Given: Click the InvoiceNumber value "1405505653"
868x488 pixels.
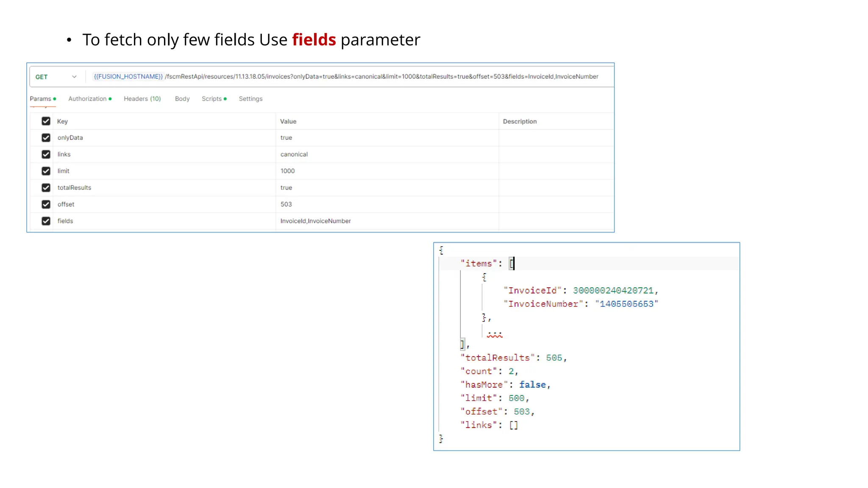Looking at the screenshot, I should point(626,304).
